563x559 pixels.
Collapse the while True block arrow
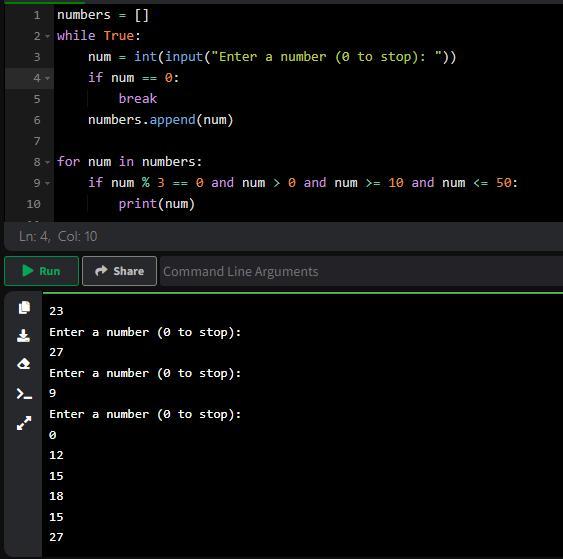(x=47, y=36)
